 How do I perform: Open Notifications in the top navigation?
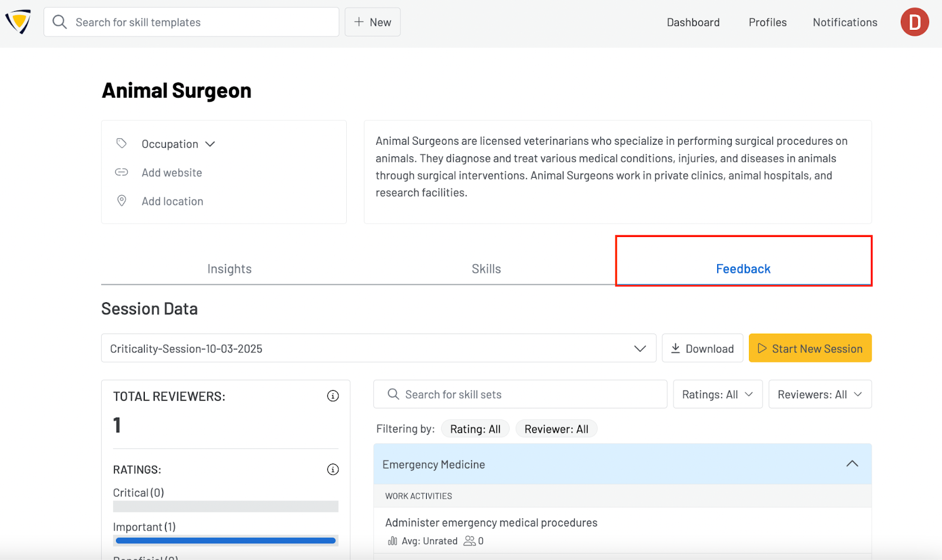(x=845, y=22)
